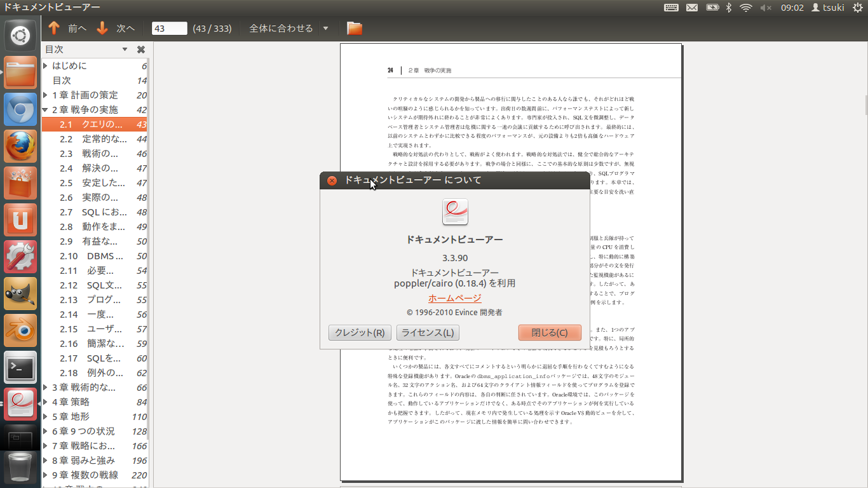Select outline section 2.4 解決の…

[x=95, y=168]
